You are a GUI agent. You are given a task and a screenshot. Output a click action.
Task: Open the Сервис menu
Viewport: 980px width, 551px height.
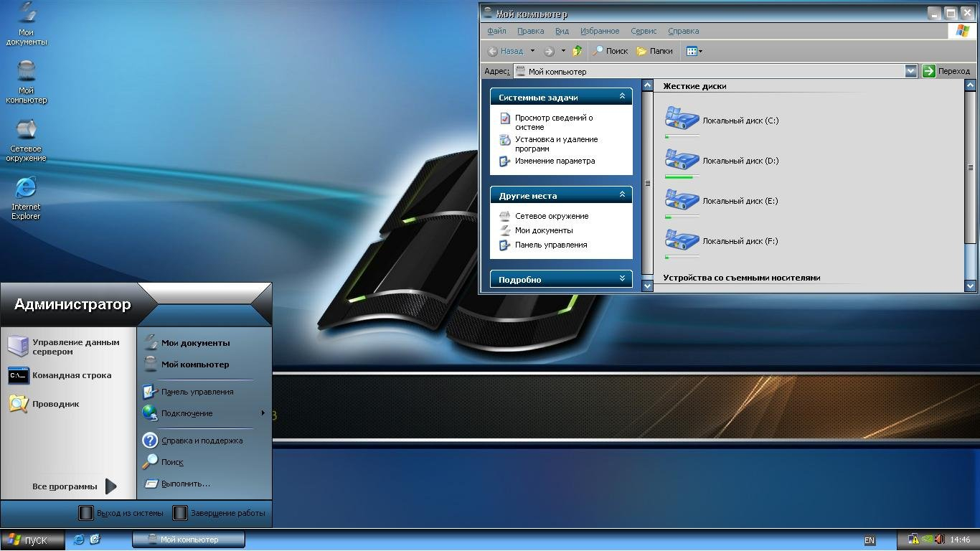click(644, 31)
